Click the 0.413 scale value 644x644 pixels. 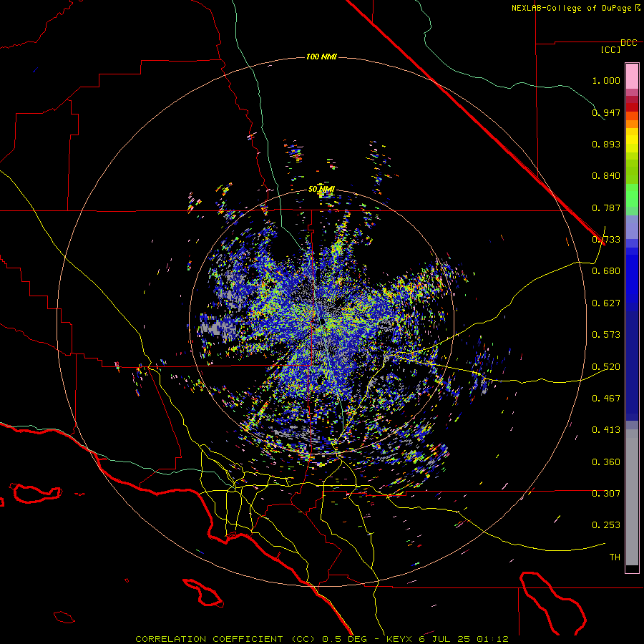point(606,430)
